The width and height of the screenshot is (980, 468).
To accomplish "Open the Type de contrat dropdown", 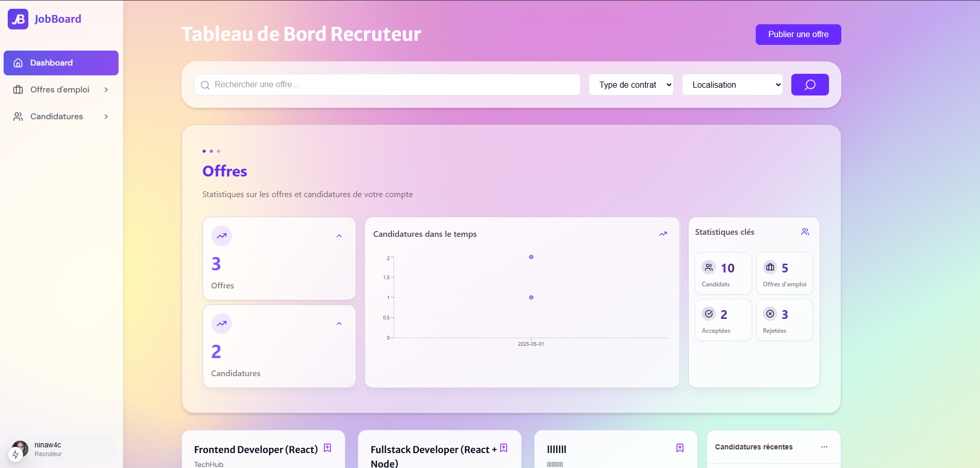I will [x=632, y=85].
